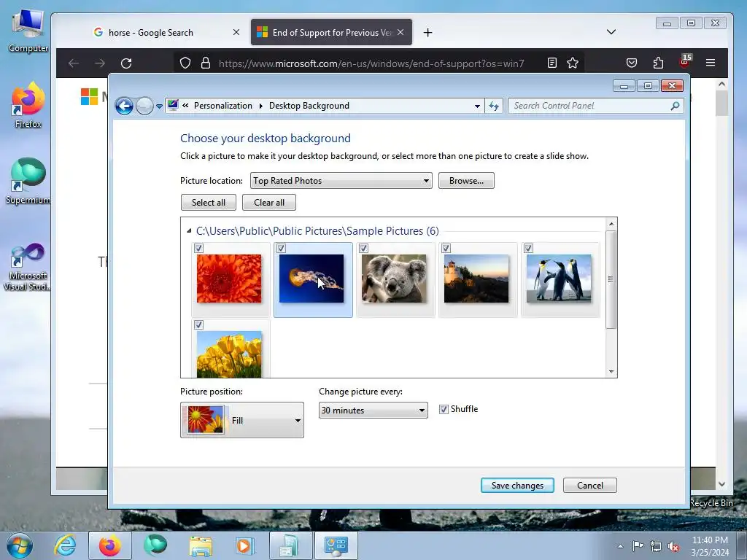Open the Firefox list all tabs chevron
747x560 pixels.
click(x=611, y=32)
